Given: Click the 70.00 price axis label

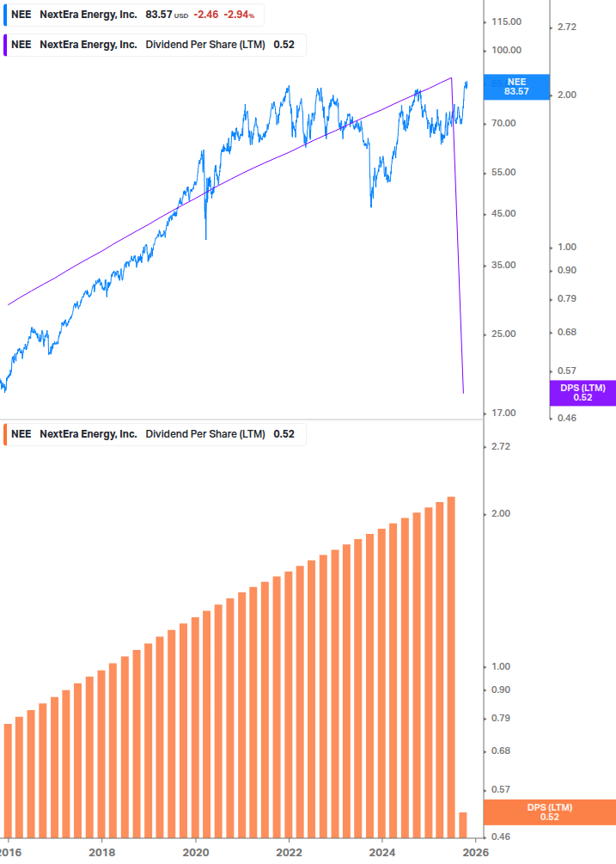Looking at the screenshot, I should pos(503,124).
